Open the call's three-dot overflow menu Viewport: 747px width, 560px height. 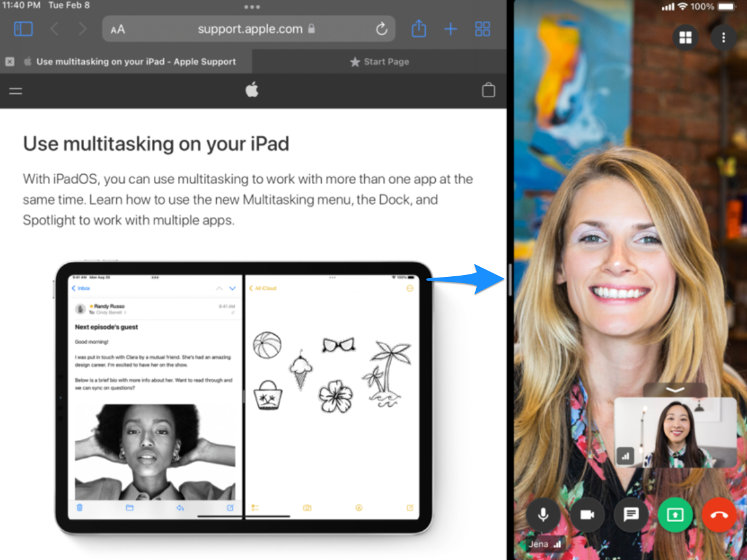(723, 37)
